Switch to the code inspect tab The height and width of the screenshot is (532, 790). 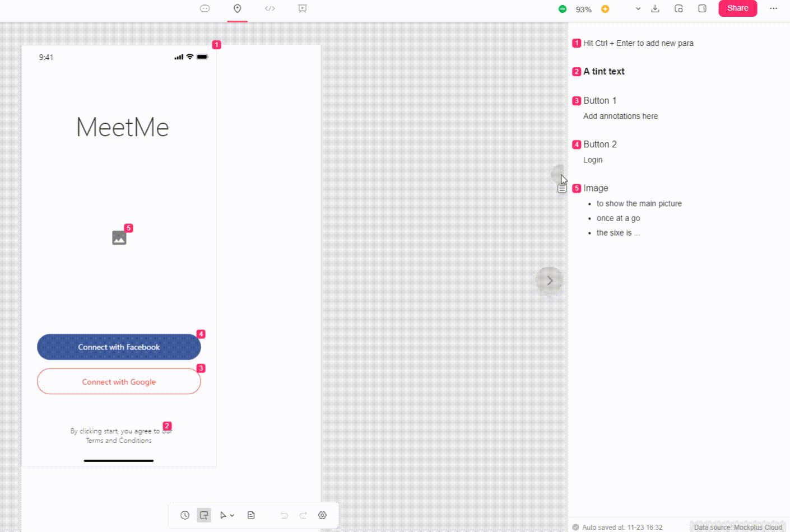tap(270, 8)
